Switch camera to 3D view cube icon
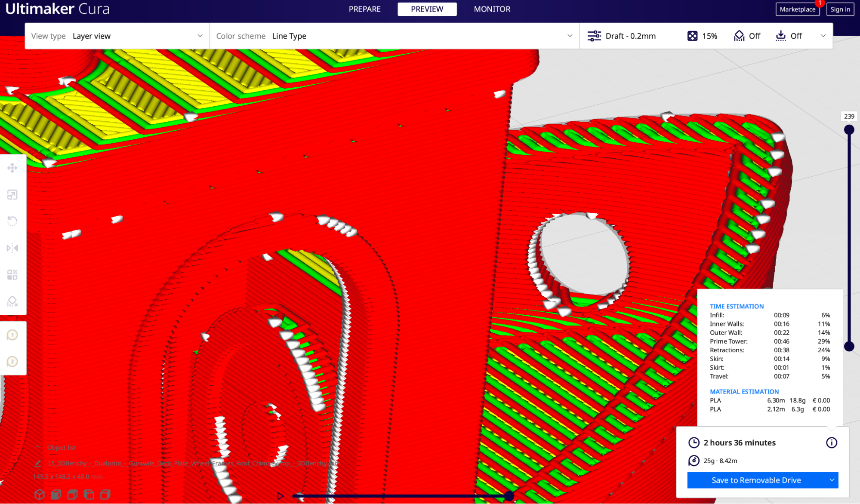860x504 pixels. point(40,495)
